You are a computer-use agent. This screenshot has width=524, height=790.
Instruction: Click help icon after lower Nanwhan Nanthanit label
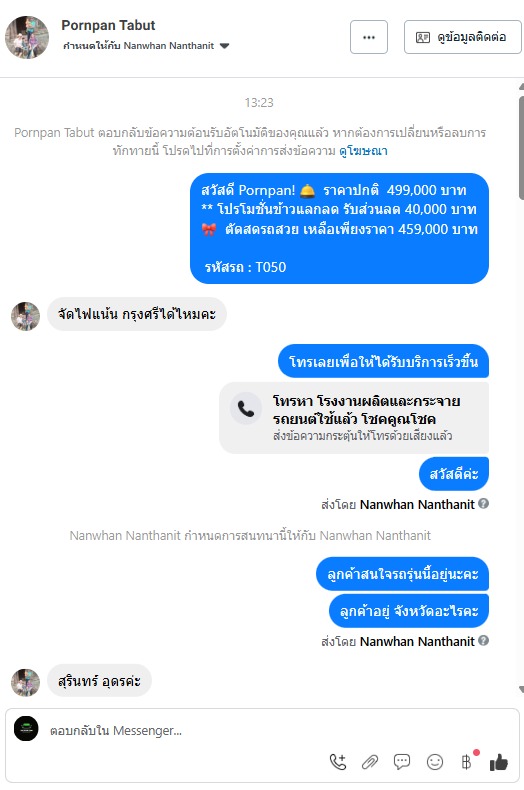[x=483, y=640]
